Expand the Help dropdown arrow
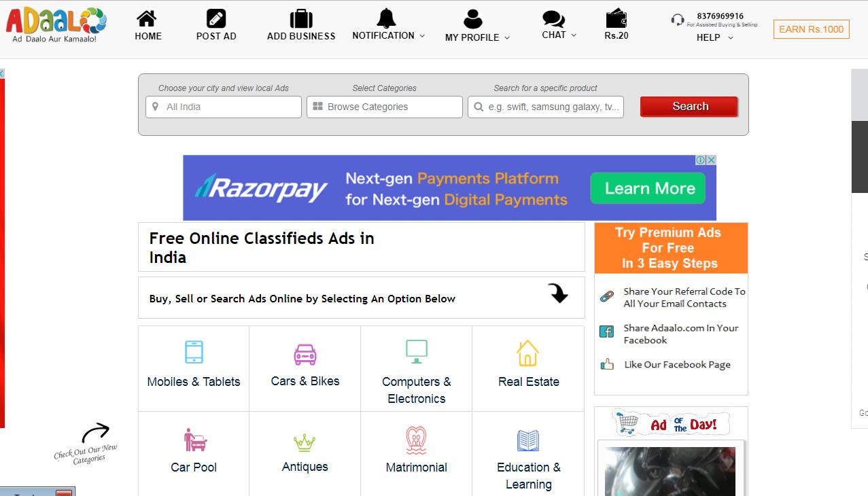The width and height of the screenshot is (868, 496). [731, 38]
